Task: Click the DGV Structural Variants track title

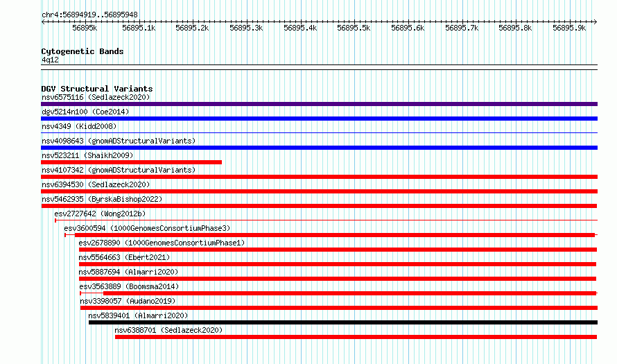Action: coord(97,89)
